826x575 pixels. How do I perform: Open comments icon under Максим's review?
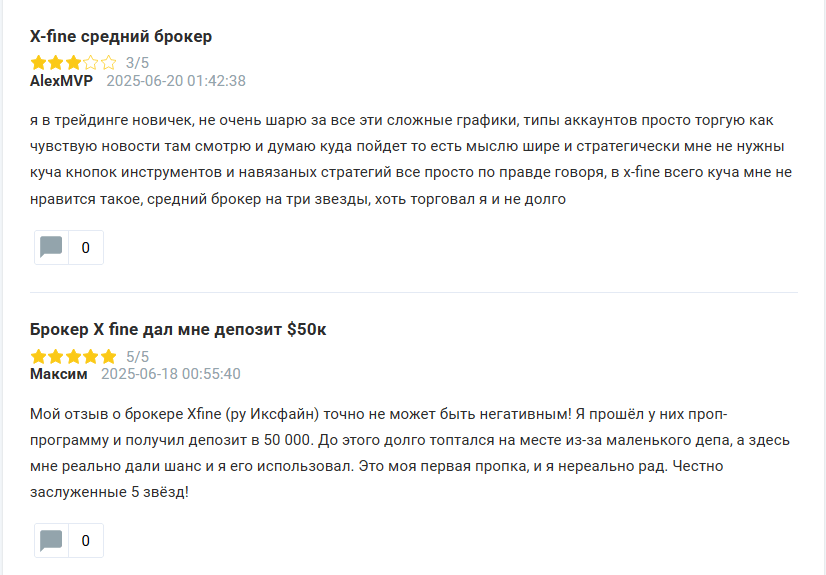(x=51, y=541)
